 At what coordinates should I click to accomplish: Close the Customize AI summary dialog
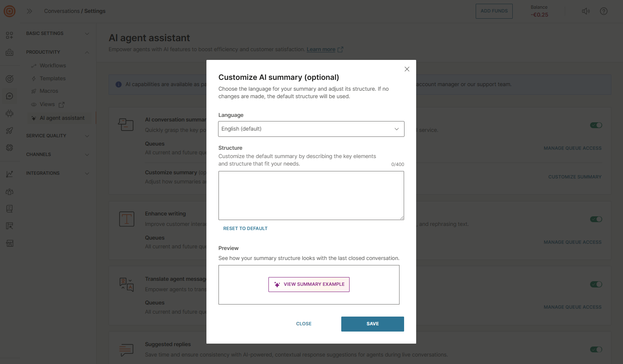407,69
